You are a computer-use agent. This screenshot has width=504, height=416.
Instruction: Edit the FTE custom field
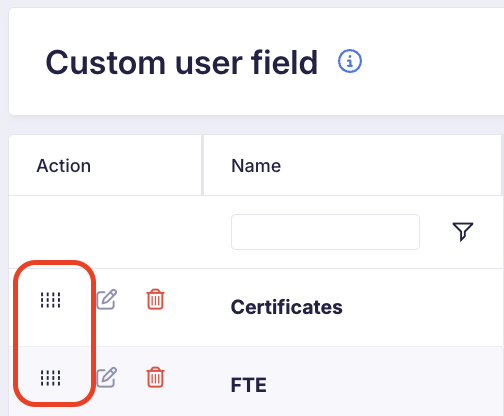click(x=107, y=377)
